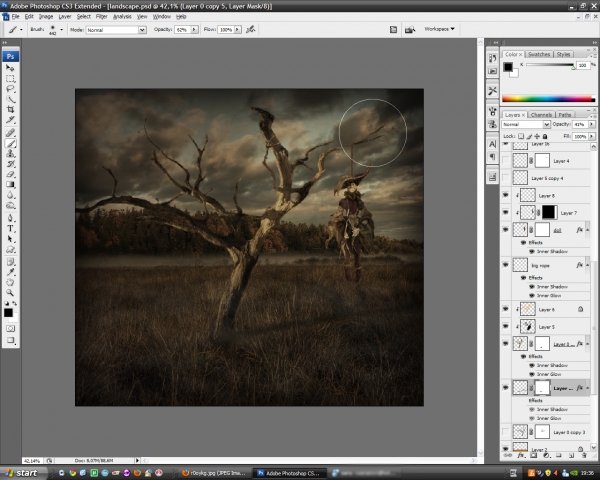Viewport: 600px width, 480px height.
Task: Delete layer with trash icon
Action: (584, 456)
